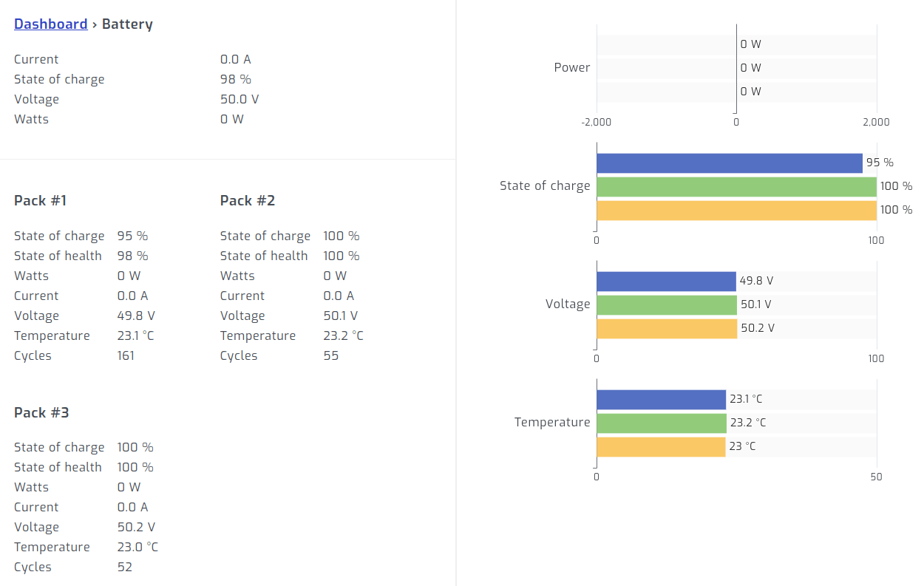
Task: Click the yellow 100 % state of charge bar
Action: coord(736,211)
